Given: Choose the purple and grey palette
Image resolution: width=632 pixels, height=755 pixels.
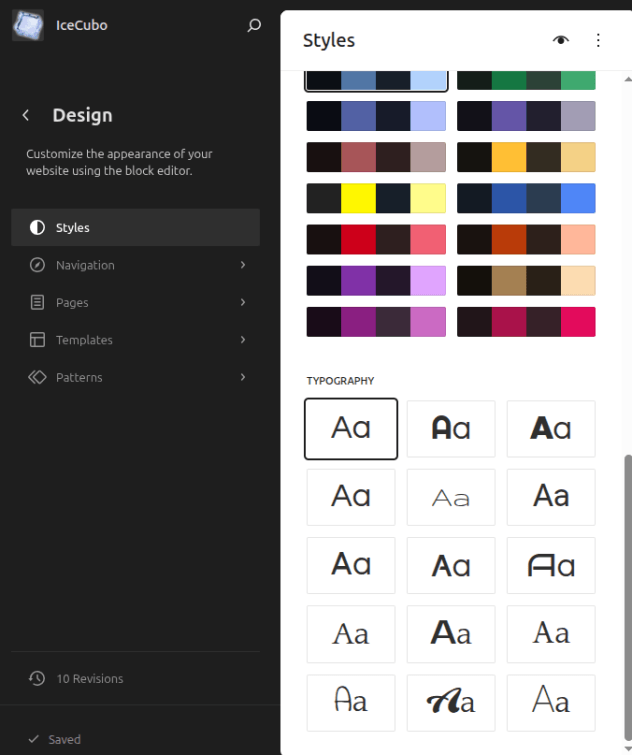Looking at the screenshot, I should [526, 116].
